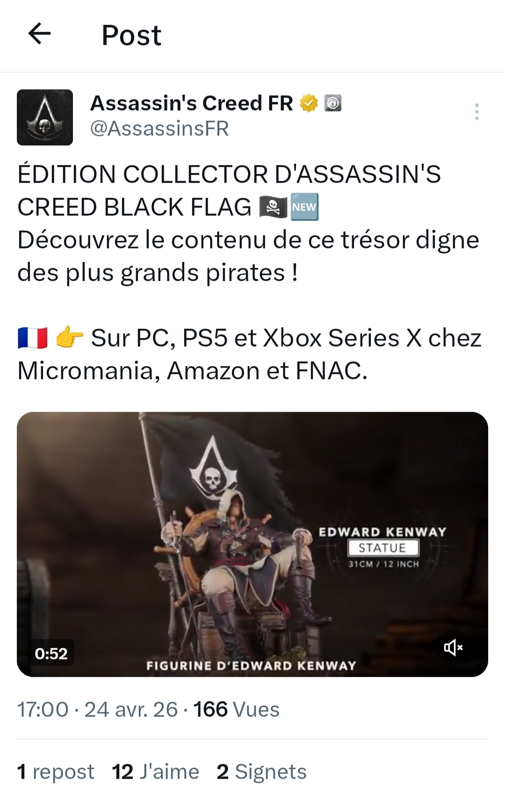Tap the pirate flag emoji in post

coord(273,207)
